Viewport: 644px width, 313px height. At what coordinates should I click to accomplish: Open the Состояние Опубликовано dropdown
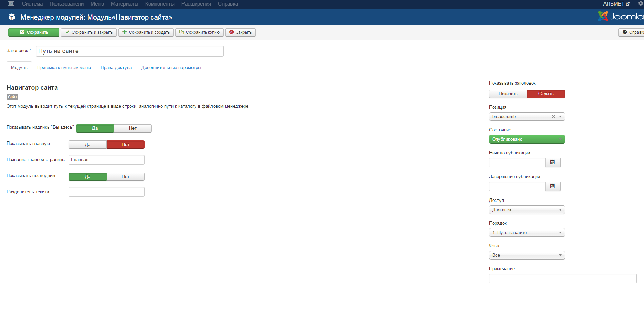click(527, 139)
